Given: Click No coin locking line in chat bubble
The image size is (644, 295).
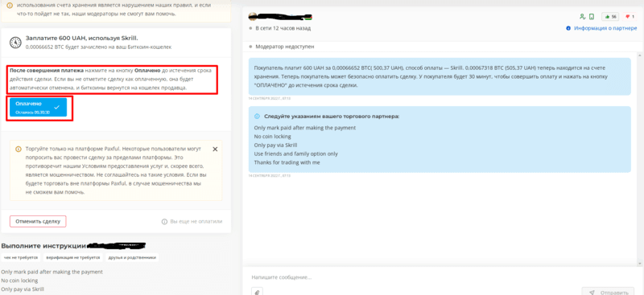Looking at the screenshot, I should point(272,136).
